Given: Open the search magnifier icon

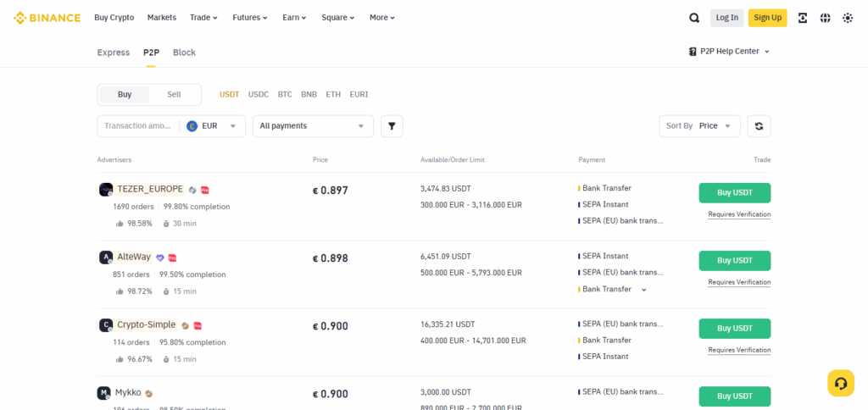Looking at the screenshot, I should [694, 18].
